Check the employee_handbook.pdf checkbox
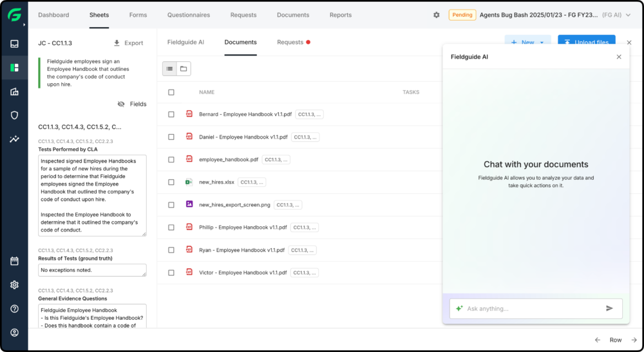Screen dimensions: 644x352 pyautogui.click(x=171, y=159)
